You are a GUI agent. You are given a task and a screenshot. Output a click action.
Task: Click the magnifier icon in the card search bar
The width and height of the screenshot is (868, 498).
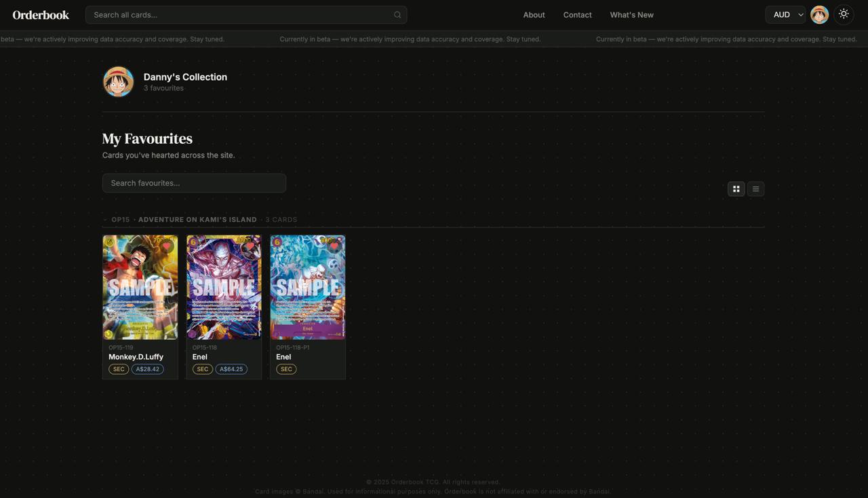pos(397,15)
